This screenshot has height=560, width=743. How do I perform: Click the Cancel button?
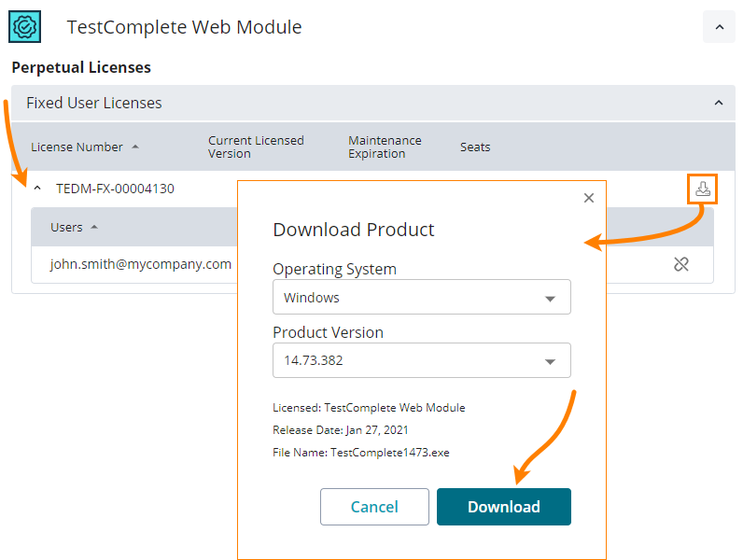pyautogui.click(x=374, y=507)
